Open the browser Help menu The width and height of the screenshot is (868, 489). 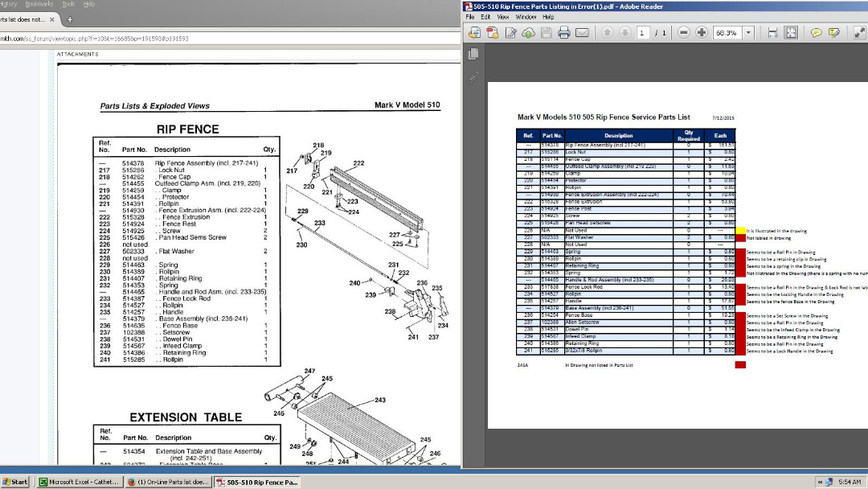tap(89, 4)
